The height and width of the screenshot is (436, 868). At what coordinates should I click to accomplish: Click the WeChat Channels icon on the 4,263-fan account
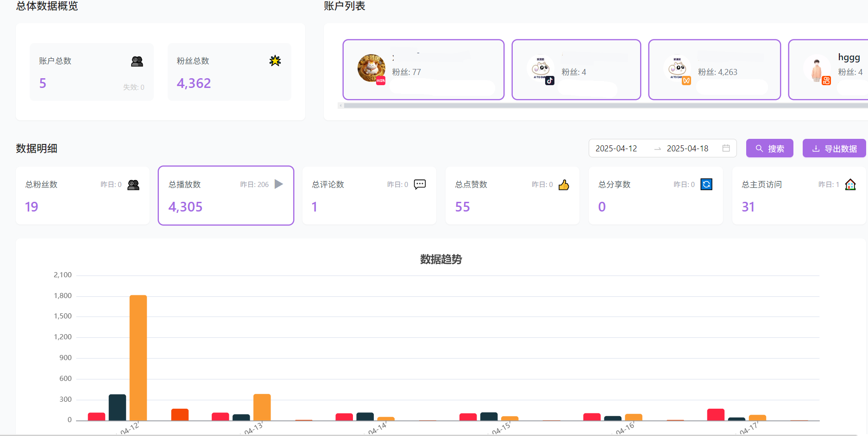[687, 80]
